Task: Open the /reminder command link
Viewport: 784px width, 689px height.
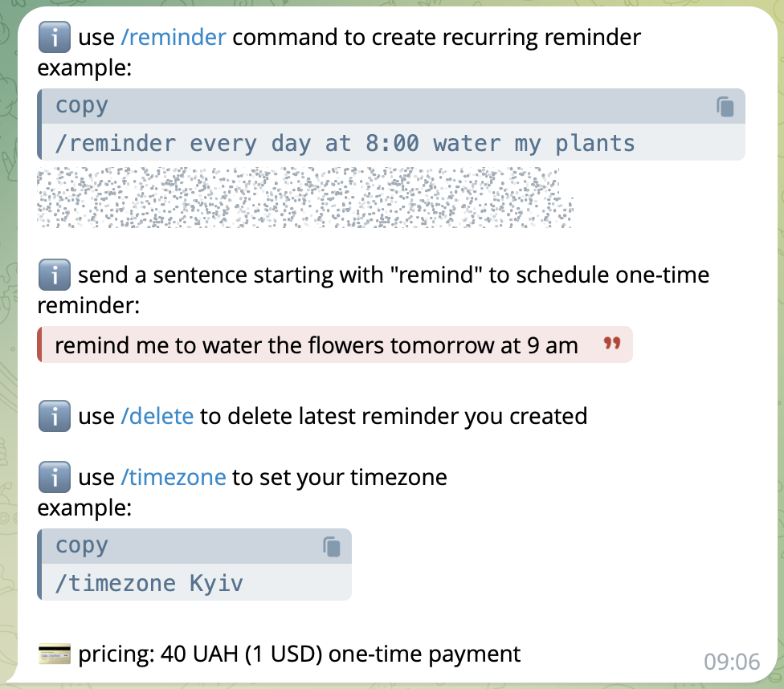Action: [174, 38]
